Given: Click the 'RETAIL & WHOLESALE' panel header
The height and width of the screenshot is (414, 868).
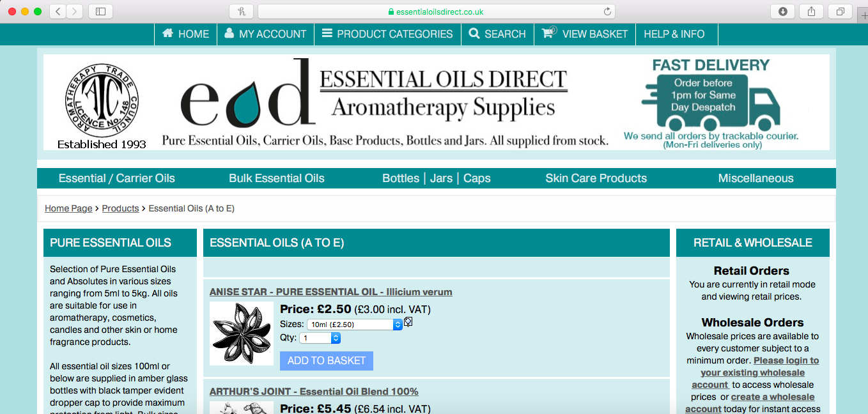Looking at the screenshot, I should click(x=753, y=243).
